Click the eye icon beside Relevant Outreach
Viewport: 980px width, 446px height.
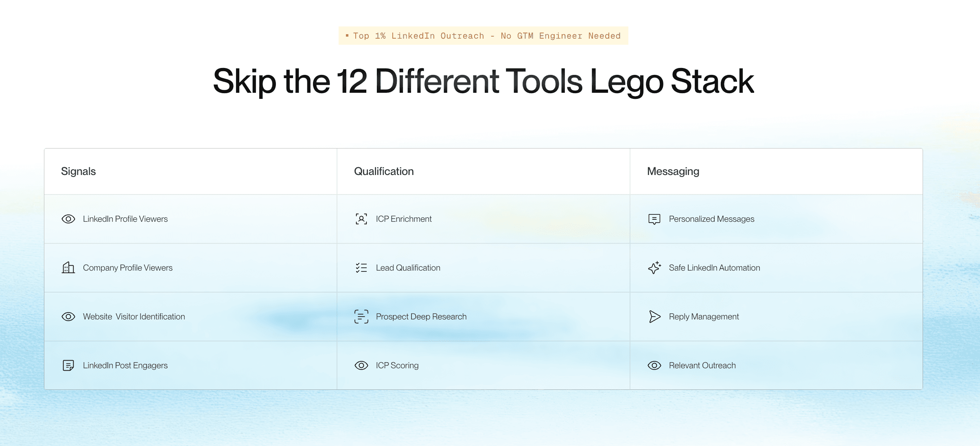pos(654,365)
